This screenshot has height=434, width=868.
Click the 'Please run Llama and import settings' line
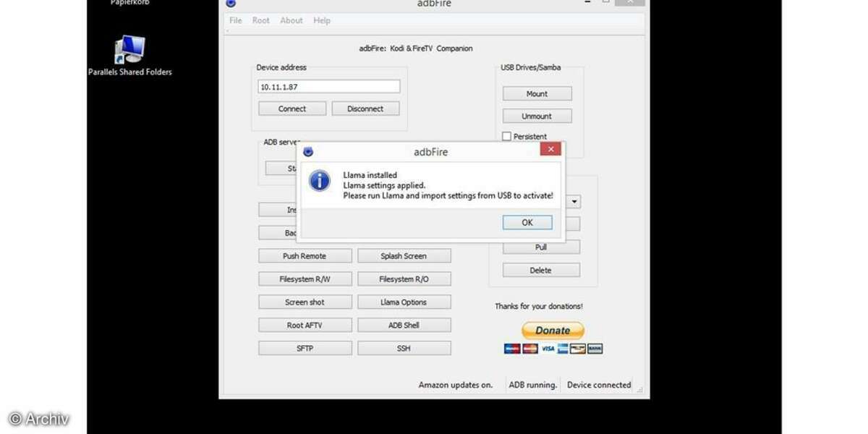(x=448, y=195)
